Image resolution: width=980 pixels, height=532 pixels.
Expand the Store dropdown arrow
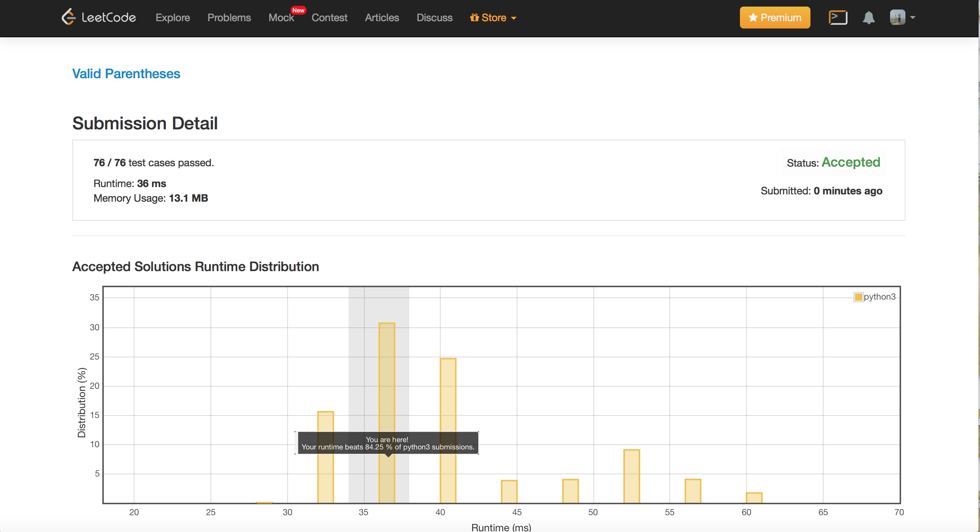tap(514, 18)
